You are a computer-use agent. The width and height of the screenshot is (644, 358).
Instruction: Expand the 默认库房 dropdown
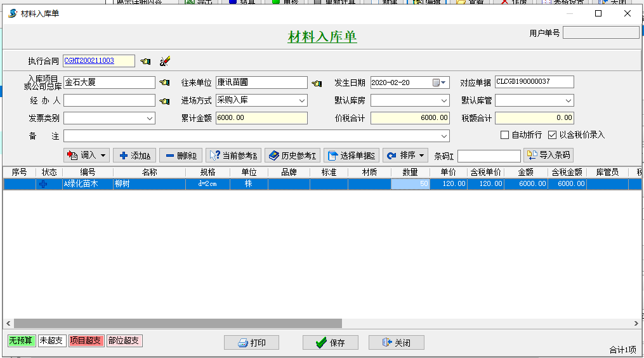[444, 100]
